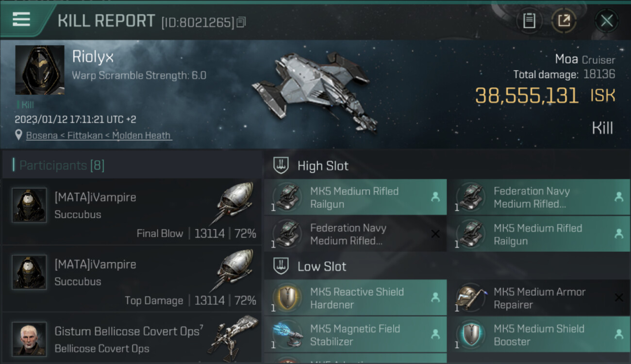Open the Bosena location link
631x364 pixels.
click(98, 135)
